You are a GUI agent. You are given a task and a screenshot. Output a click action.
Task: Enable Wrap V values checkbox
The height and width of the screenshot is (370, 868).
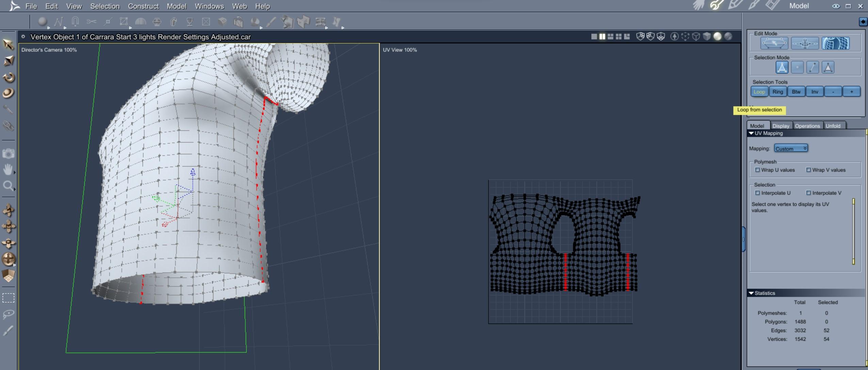808,170
